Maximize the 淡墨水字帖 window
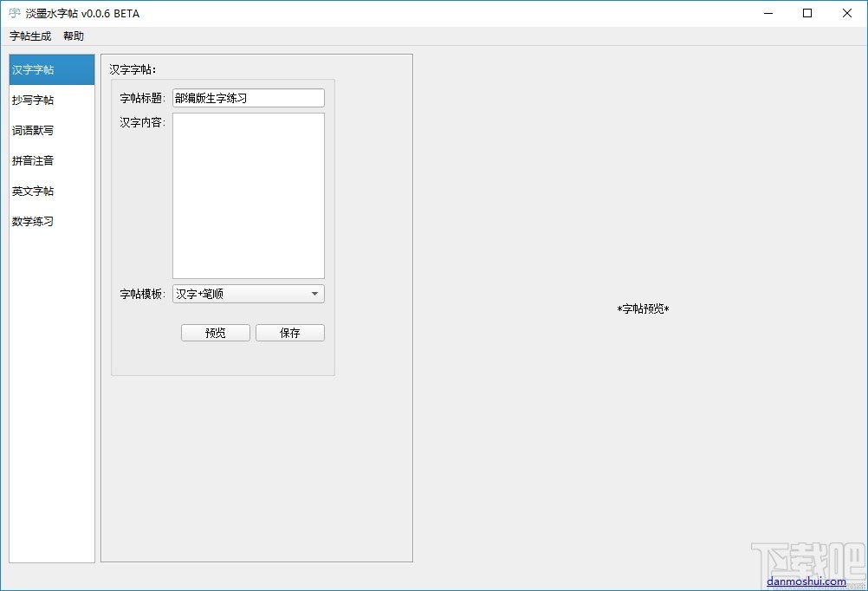The height and width of the screenshot is (591, 868). pyautogui.click(x=807, y=13)
